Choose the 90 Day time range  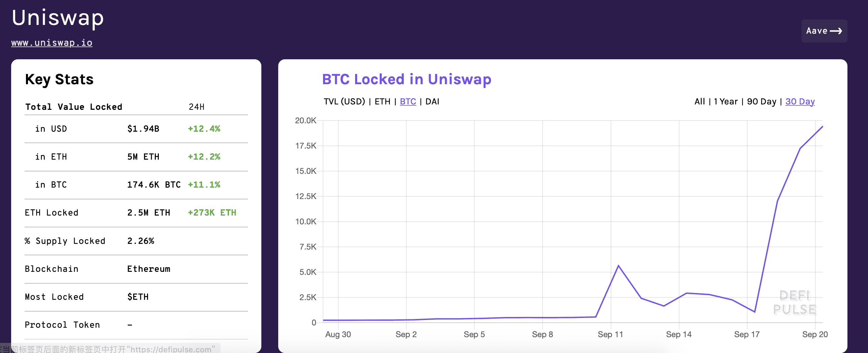[x=761, y=101]
